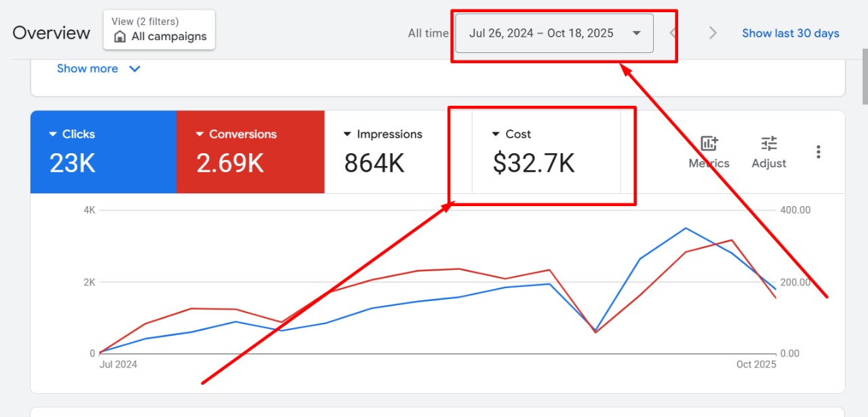
Task: Select the $32.7K Cost value
Action: click(534, 163)
